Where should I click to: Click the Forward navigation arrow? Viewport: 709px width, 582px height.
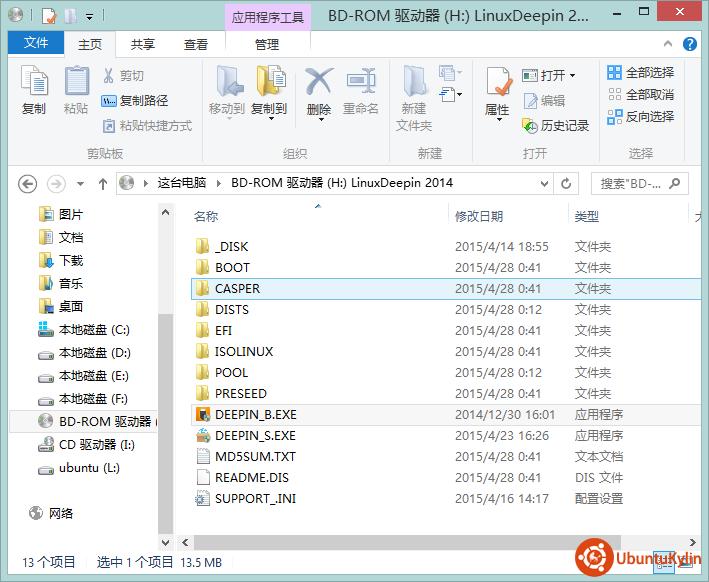(57, 184)
